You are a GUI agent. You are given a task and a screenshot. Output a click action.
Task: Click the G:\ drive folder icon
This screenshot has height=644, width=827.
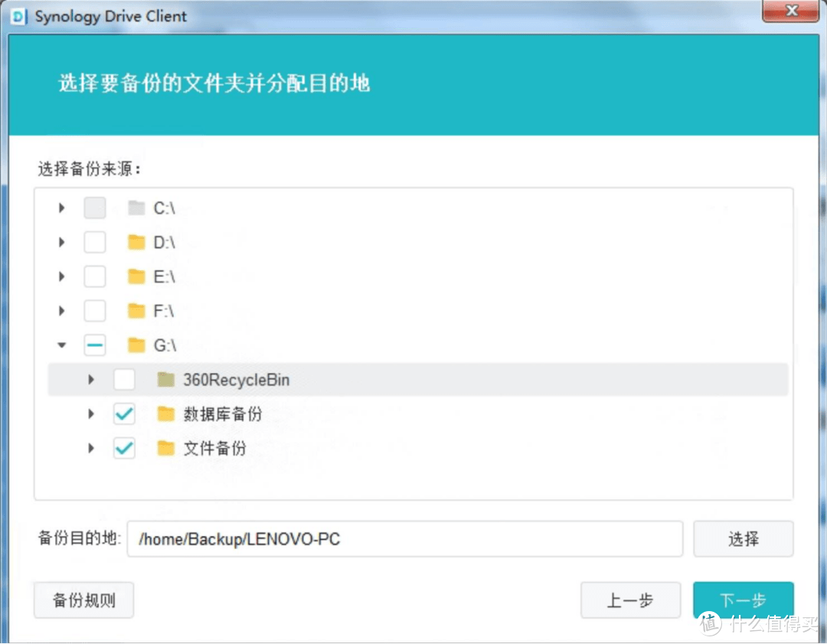point(135,345)
